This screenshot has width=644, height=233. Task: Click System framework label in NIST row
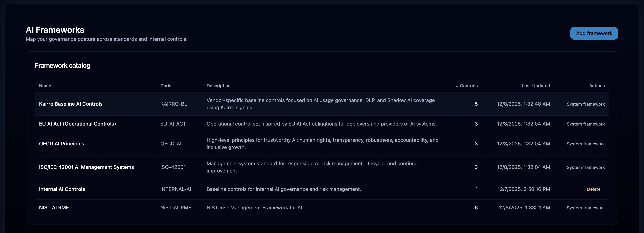pyautogui.click(x=586, y=208)
